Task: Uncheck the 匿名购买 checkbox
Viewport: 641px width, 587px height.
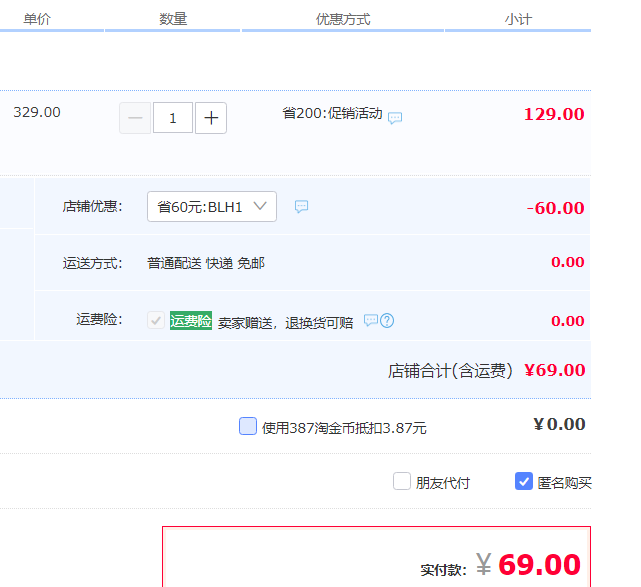Action: click(x=524, y=482)
